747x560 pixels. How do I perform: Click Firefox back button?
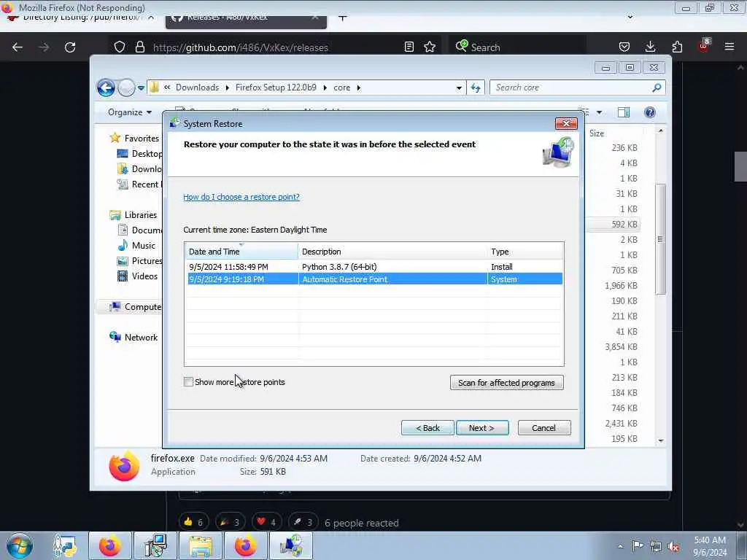(18, 47)
